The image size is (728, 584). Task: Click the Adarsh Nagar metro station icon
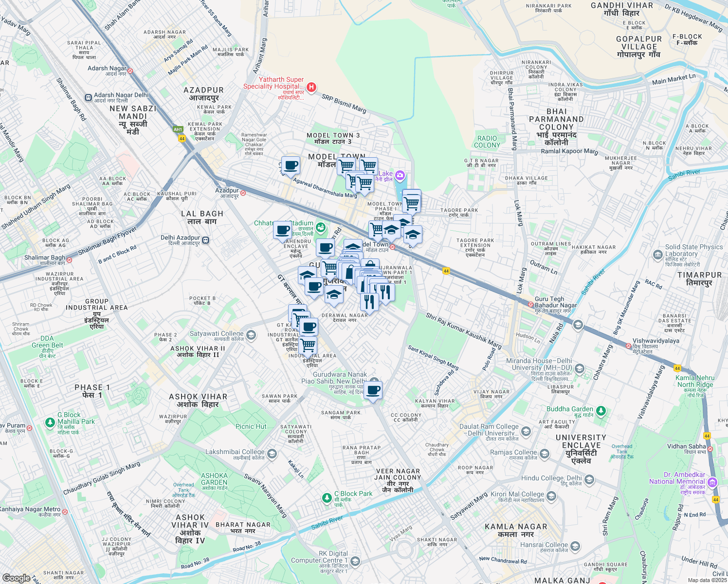coord(130,71)
